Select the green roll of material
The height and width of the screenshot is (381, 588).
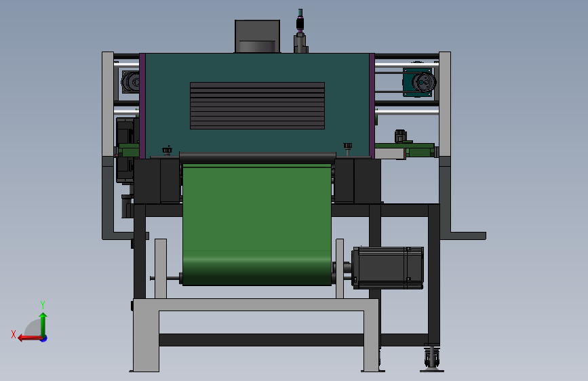(x=257, y=225)
